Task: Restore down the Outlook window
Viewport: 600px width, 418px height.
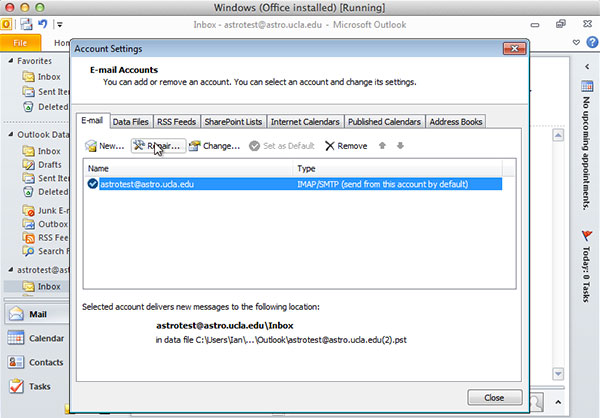Action: click(561, 24)
